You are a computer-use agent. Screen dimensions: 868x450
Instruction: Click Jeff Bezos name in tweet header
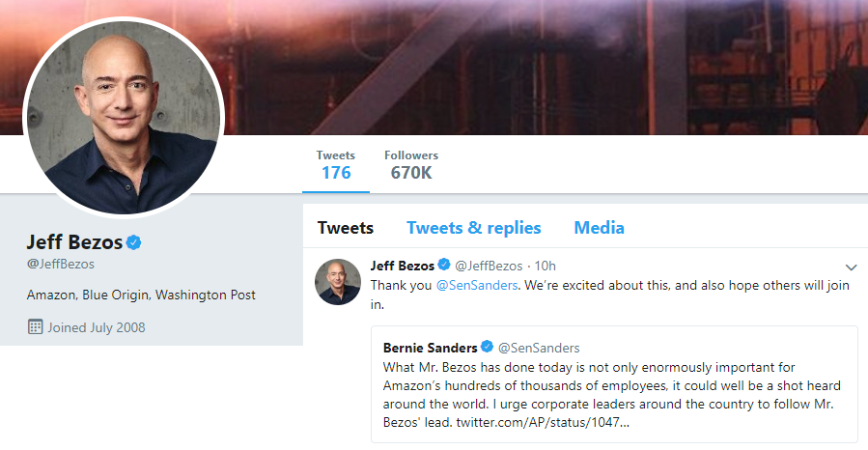pos(403,266)
